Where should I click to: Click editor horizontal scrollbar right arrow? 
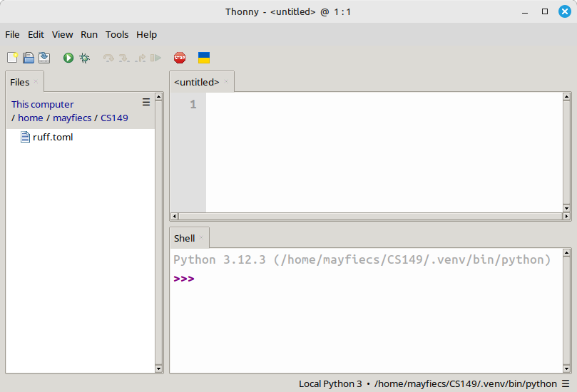567,216
